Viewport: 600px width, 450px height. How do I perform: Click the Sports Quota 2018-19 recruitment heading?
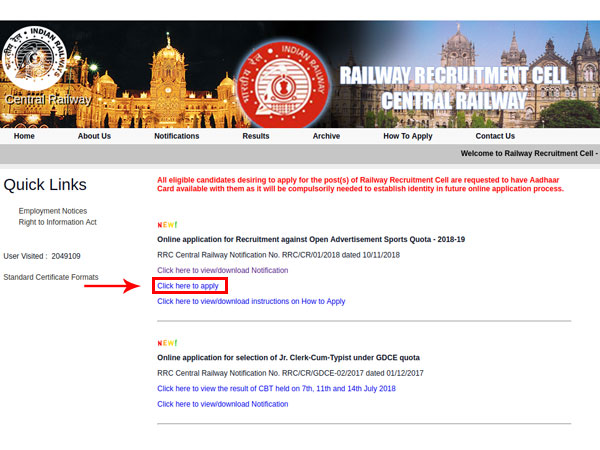point(311,240)
